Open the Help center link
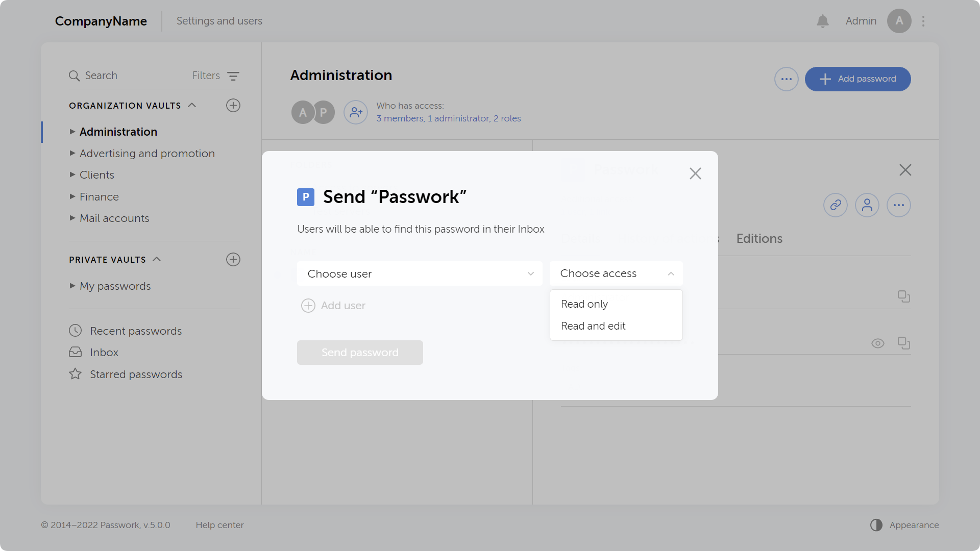The image size is (980, 551). 219,525
